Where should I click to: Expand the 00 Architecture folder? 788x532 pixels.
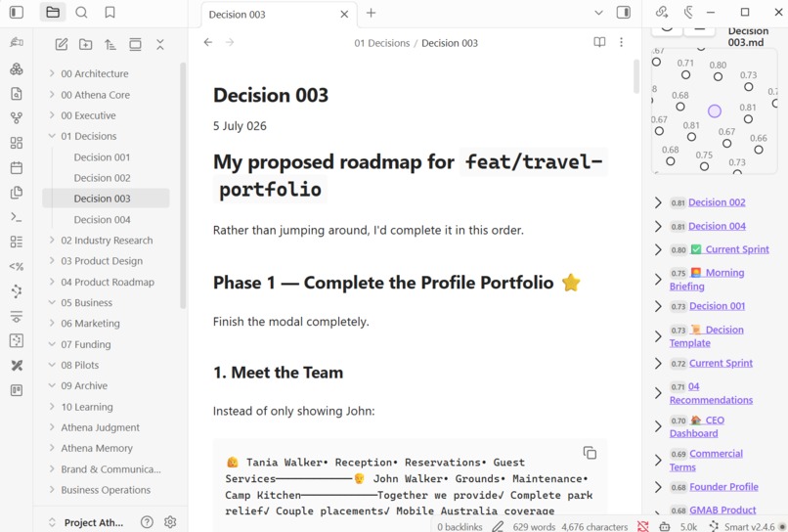52,73
